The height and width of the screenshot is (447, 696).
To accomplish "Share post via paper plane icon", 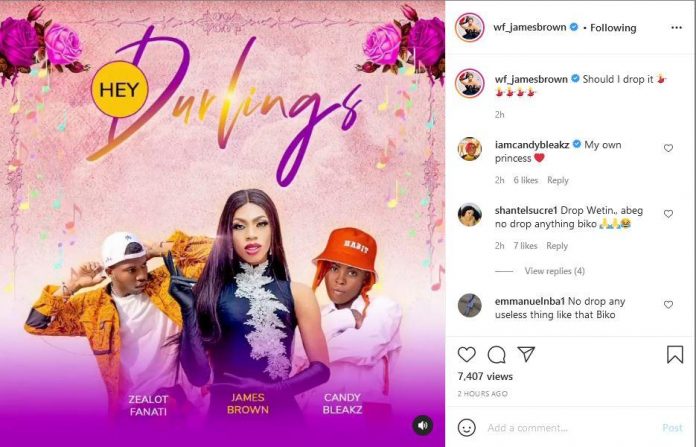I will tap(526, 354).
